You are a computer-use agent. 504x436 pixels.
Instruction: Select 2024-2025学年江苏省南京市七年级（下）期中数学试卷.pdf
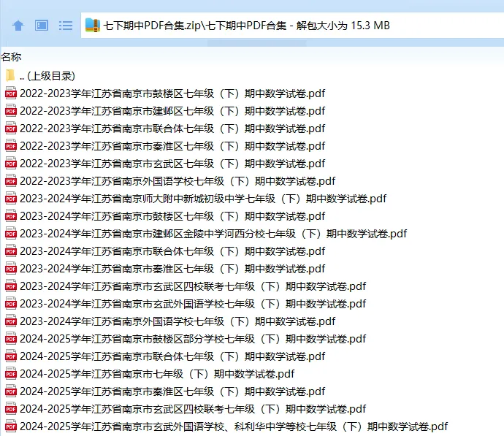pos(157,374)
